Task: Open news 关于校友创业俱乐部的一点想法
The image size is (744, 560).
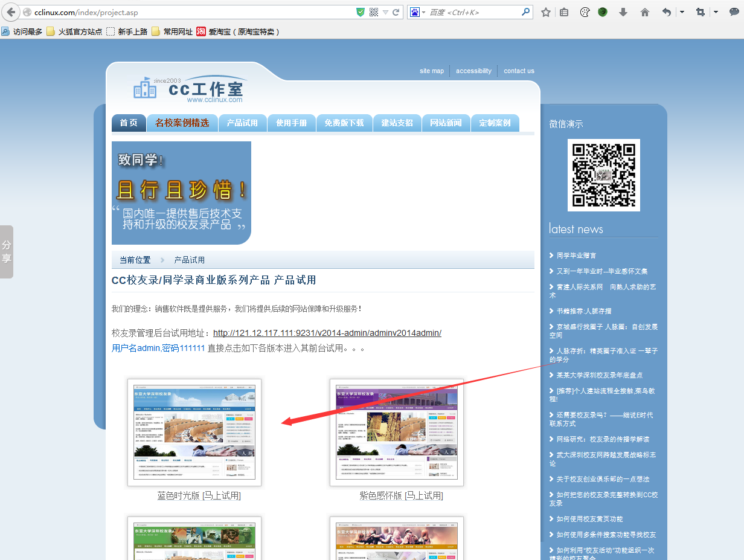Action: (x=603, y=479)
